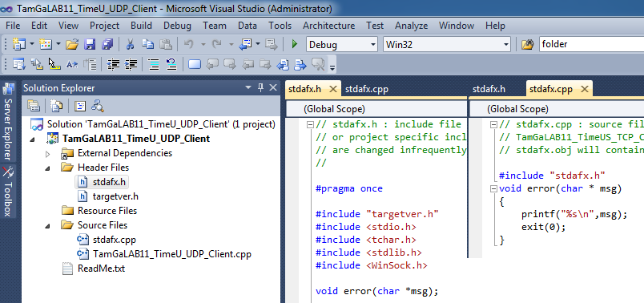Comment out the selected lines icon
This screenshot has width=644, height=303.
154,64
